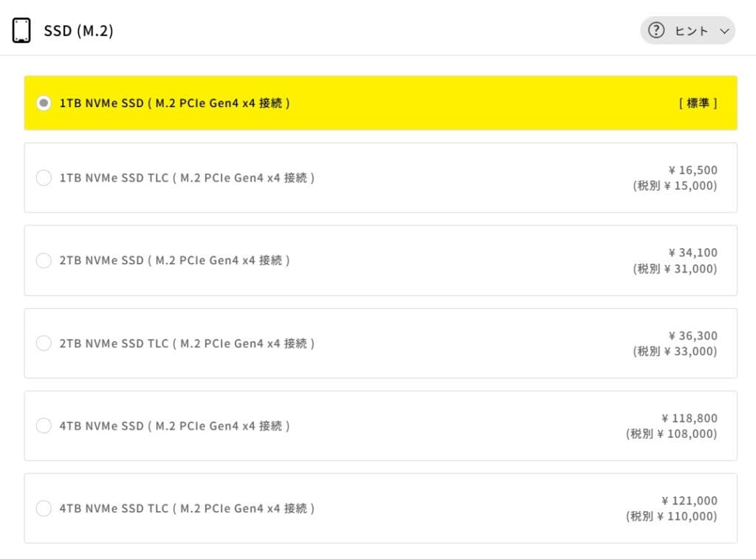Open the ヒント hint button
756x559 pixels.
click(x=691, y=30)
